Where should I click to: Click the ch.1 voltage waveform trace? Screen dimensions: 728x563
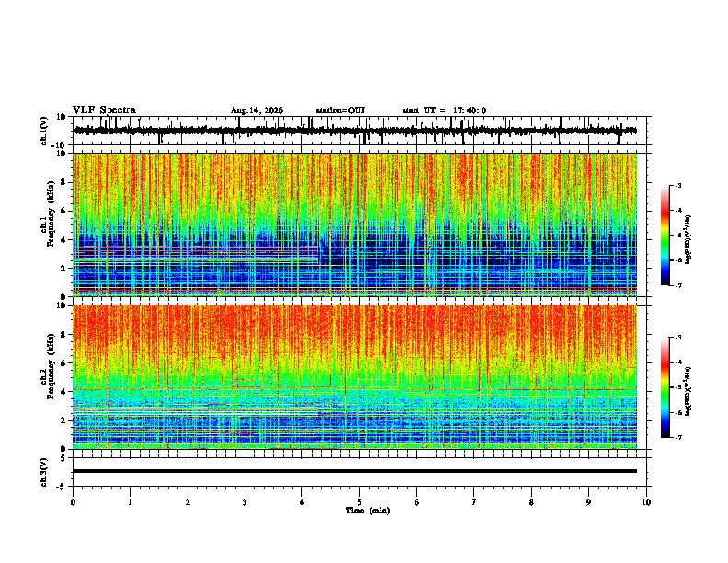[x=355, y=131]
